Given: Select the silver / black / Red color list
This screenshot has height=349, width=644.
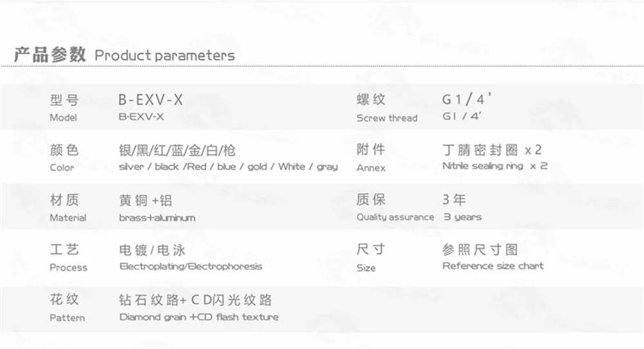Looking at the screenshot, I should tap(229, 167).
